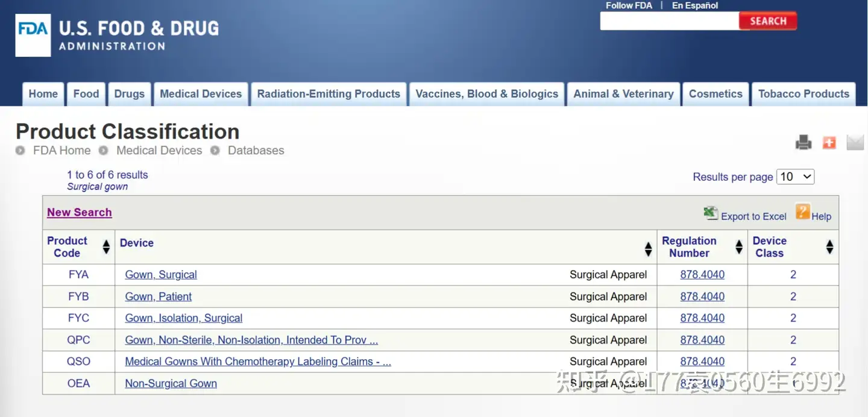Select product code FYC cell
The width and height of the screenshot is (868, 417).
coord(78,318)
